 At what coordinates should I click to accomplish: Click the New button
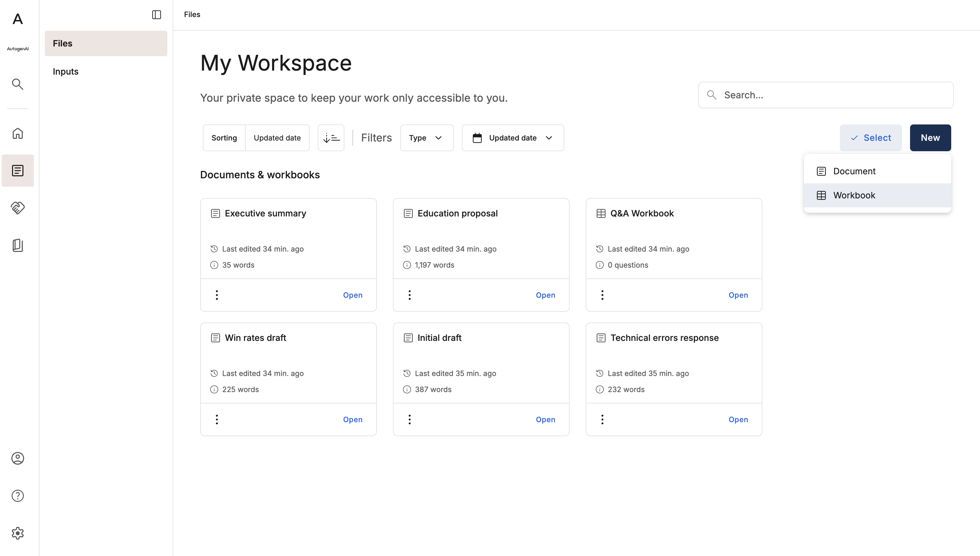click(x=930, y=137)
